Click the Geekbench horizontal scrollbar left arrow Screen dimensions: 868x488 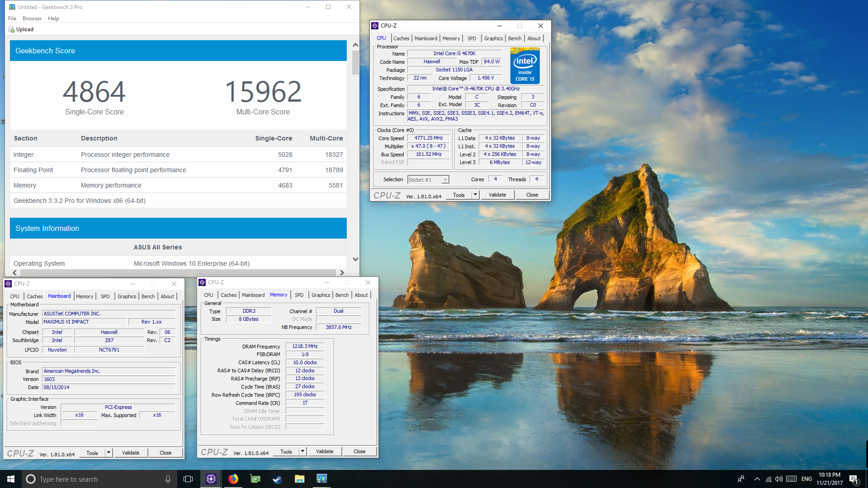tap(15, 272)
